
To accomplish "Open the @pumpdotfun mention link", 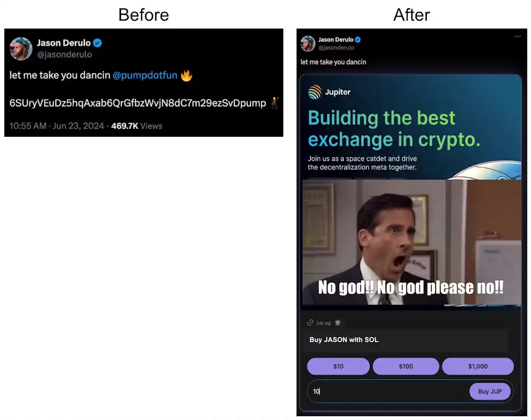I will pos(145,76).
